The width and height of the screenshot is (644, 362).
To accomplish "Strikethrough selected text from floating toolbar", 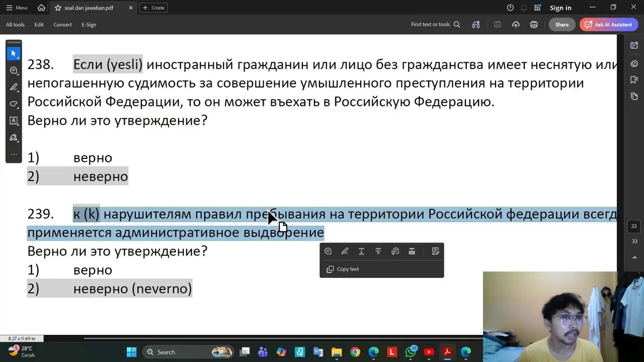I will [378, 251].
